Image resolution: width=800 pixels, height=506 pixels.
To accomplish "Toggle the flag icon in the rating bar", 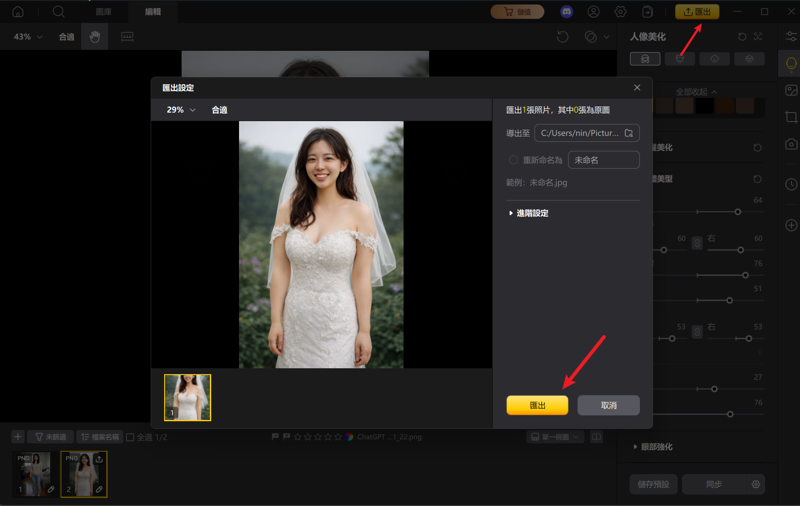I will coord(275,437).
